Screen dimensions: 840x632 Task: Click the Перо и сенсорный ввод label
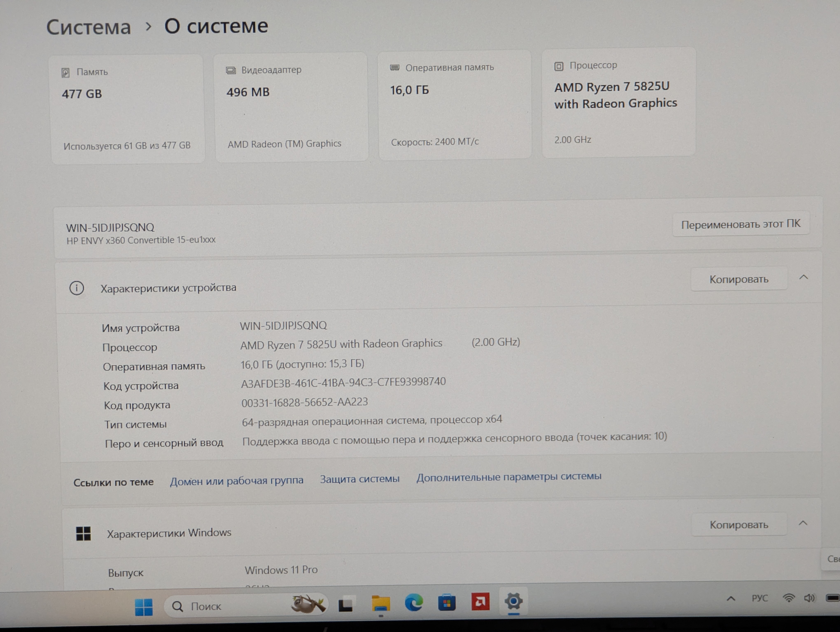(164, 443)
